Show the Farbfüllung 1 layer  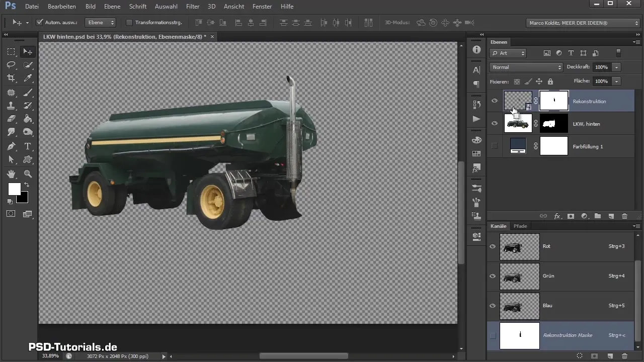(x=494, y=146)
